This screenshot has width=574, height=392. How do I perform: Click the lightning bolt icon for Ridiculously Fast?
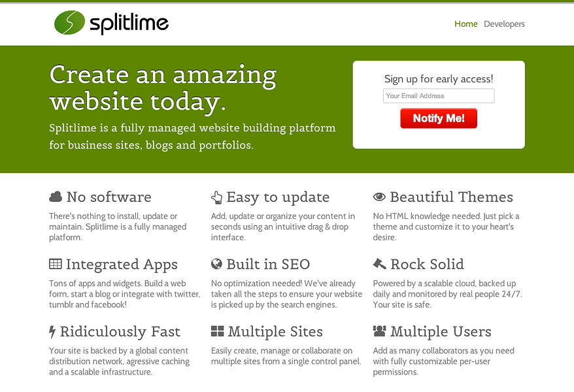click(54, 331)
